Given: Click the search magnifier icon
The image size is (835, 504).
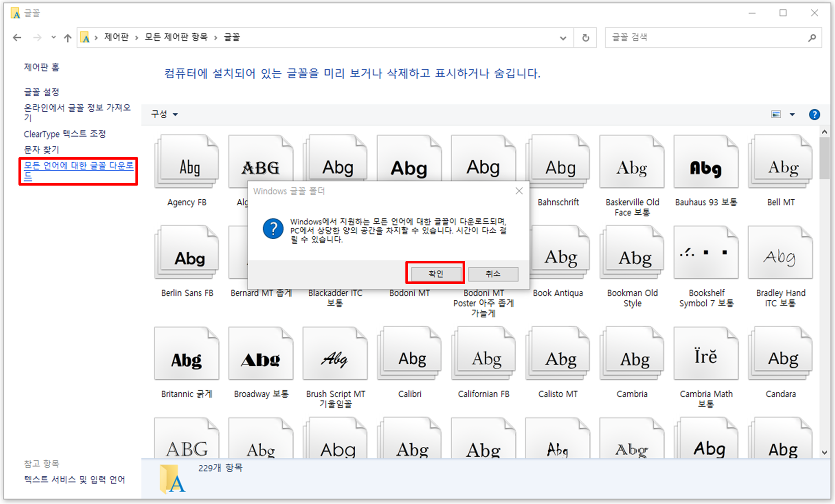Looking at the screenshot, I should tap(812, 38).
